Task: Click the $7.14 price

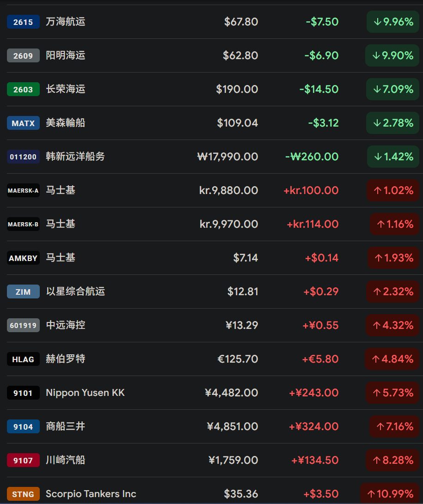Action: click(x=246, y=258)
